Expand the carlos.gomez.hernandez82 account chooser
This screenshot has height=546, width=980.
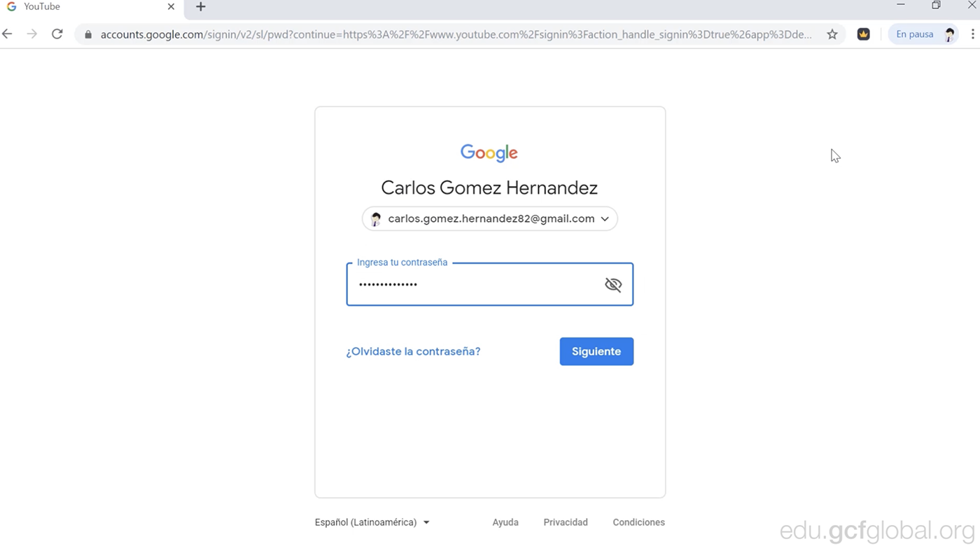[x=490, y=218]
